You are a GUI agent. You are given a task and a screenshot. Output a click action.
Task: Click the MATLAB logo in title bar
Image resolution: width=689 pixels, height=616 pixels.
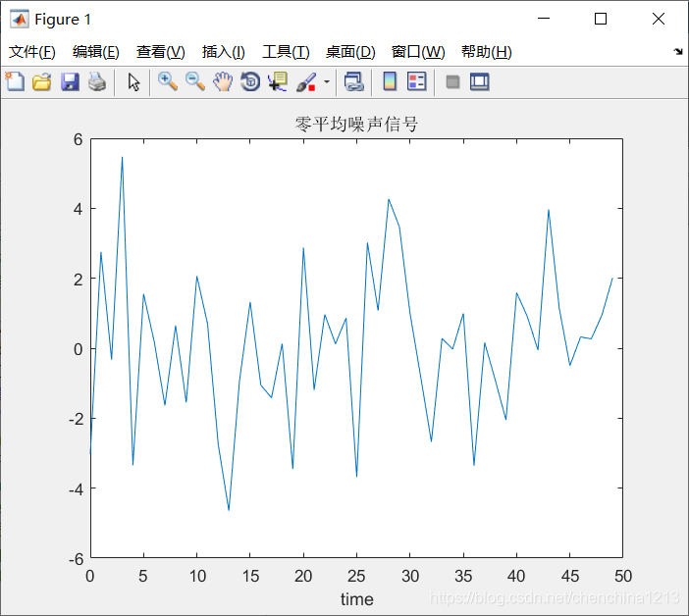click(x=20, y=20)
